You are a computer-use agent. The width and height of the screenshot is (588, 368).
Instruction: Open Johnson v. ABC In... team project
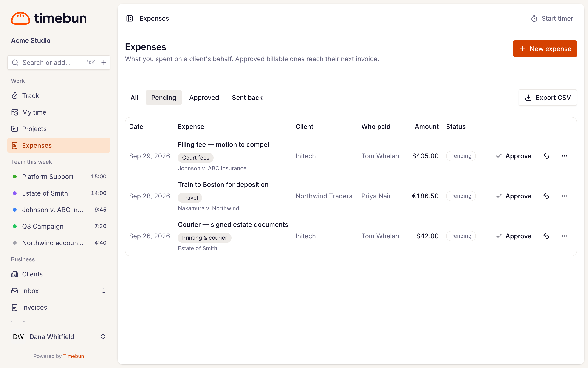tap(59, 210)
